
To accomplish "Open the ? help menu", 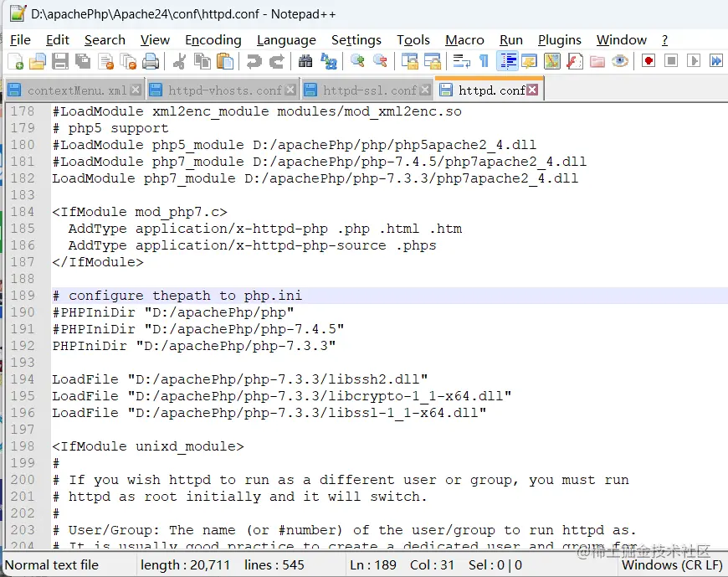I will [x=665, y=40].
